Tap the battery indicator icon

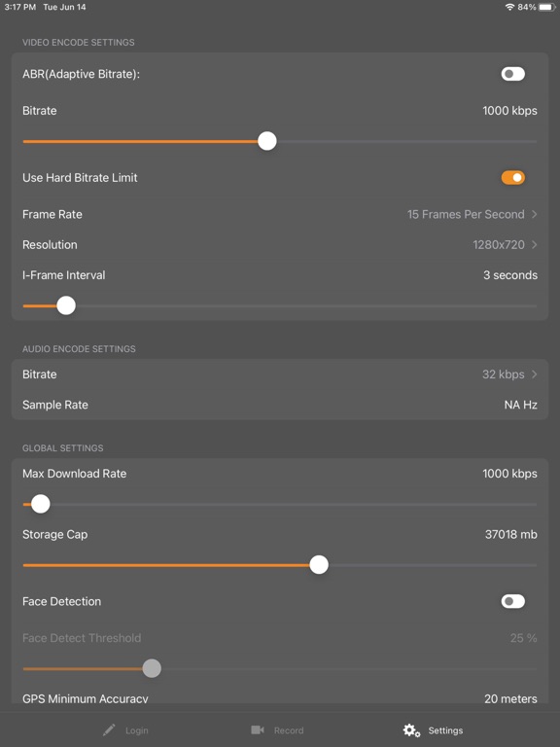tap(547, 7)
